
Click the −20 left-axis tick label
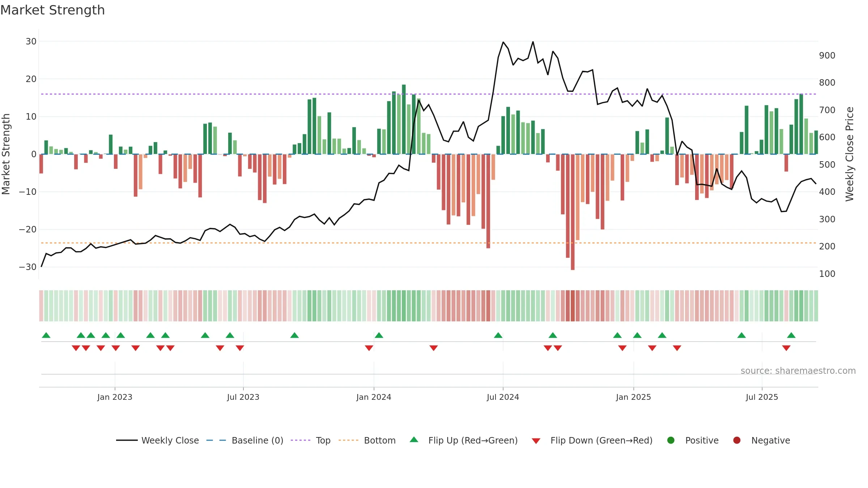click(28, 230)
